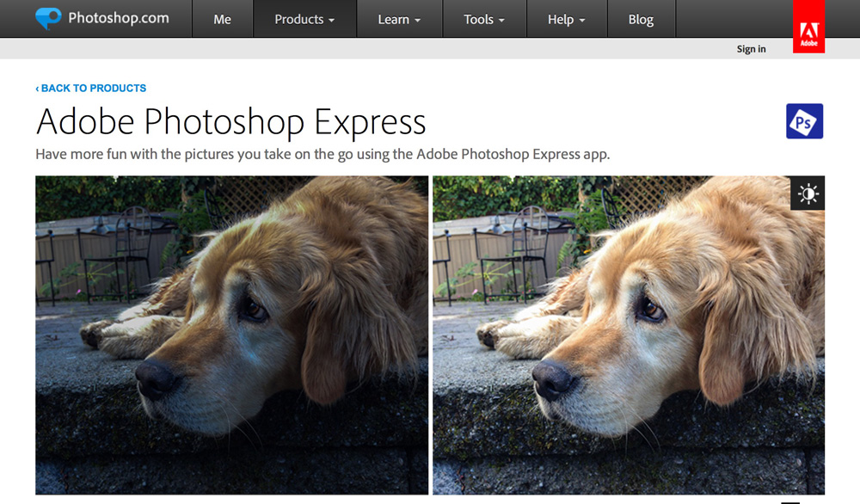Toggle the brightness icon on the dog photo
Viewport: 860px width, 504px height.
tap(808, 193)
